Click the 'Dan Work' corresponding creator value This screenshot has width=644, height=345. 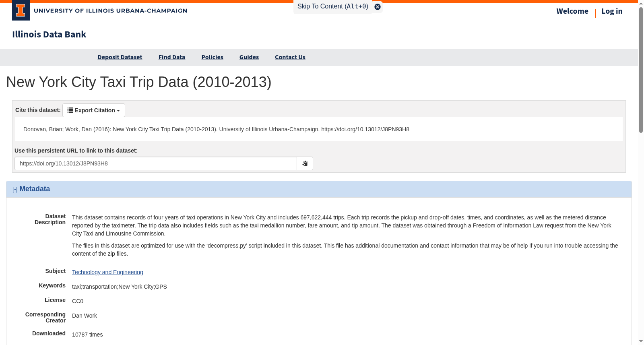(x=85, y=316)
